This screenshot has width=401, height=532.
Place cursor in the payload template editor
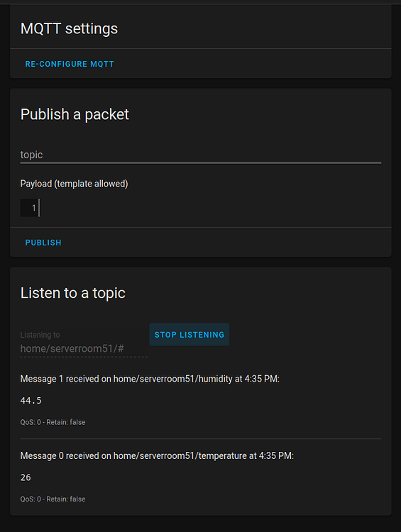click(210, 208)
